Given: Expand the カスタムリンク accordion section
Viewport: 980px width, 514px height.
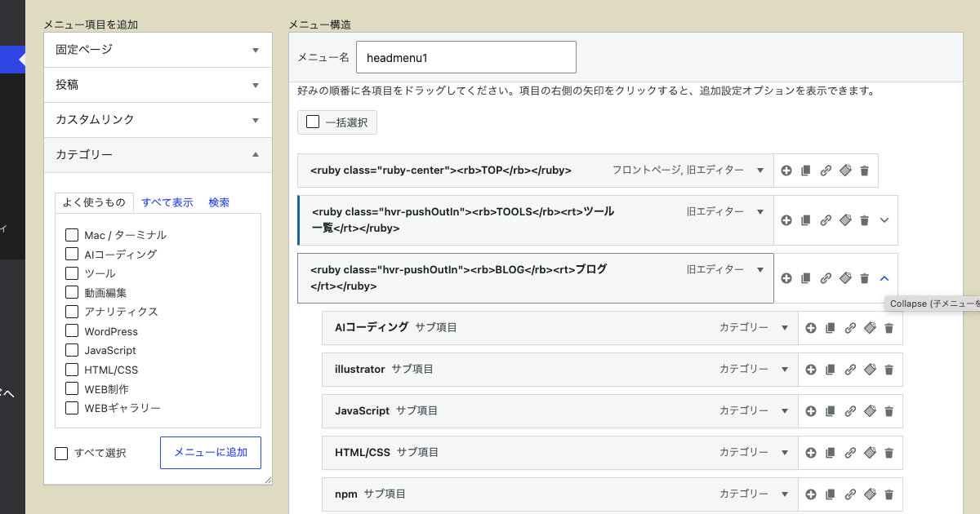Looking at the screenshot, I should pyautogui.click(x=158, y=120).
